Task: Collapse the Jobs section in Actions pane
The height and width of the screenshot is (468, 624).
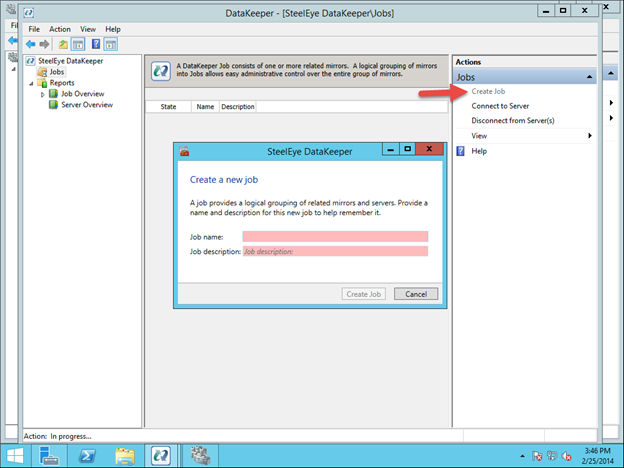Action: [x=588, y=77]
